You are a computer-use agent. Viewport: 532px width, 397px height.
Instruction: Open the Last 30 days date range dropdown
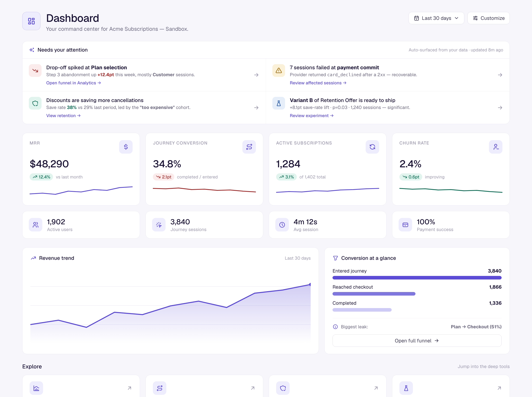click(436, 18)
